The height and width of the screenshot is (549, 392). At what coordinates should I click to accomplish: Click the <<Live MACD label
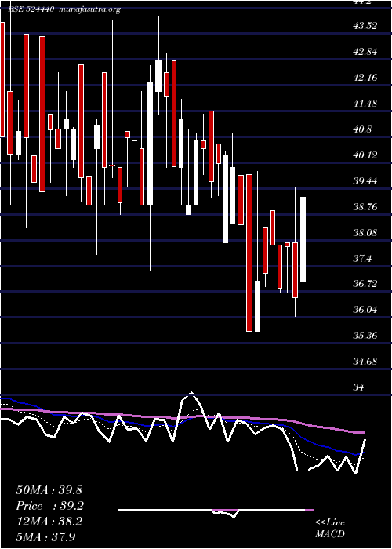coord(330,529)
